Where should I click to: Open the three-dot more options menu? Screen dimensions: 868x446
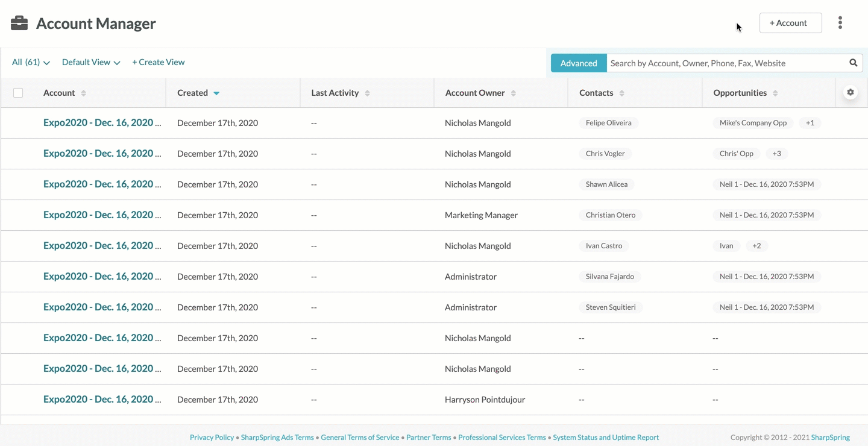tap(840, 23)
